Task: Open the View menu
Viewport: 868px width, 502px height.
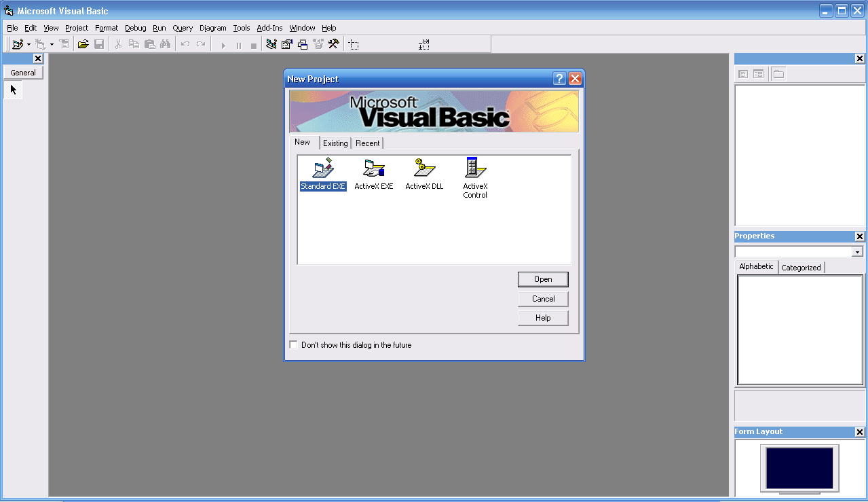Action: tap(51, 28)
